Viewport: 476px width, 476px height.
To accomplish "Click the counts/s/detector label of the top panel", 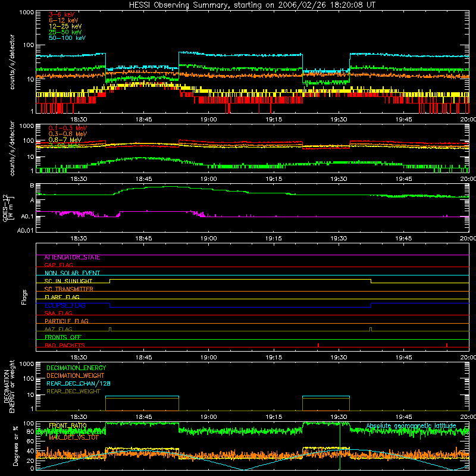I will (x=12, y=62).
